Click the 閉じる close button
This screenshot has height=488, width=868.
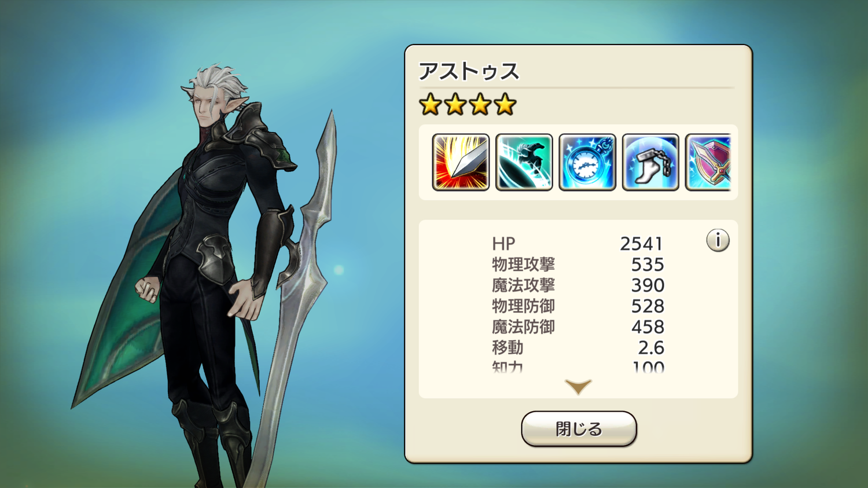point(579,429)
